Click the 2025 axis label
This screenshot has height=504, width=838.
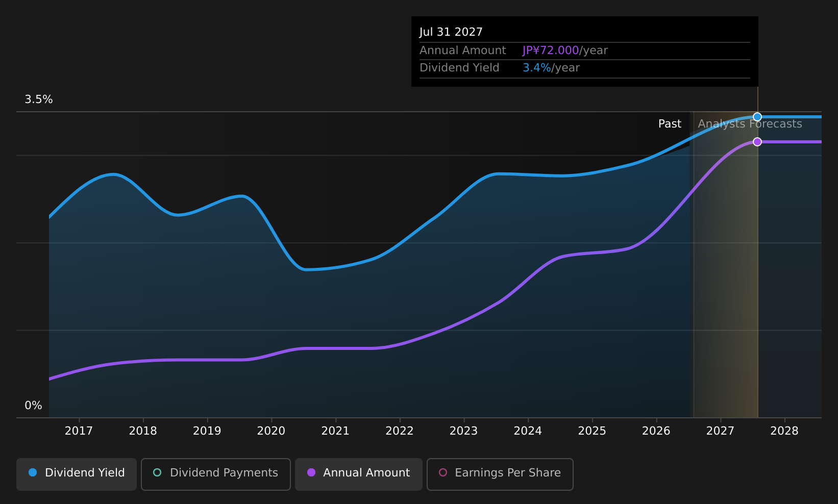click(592, 431)
